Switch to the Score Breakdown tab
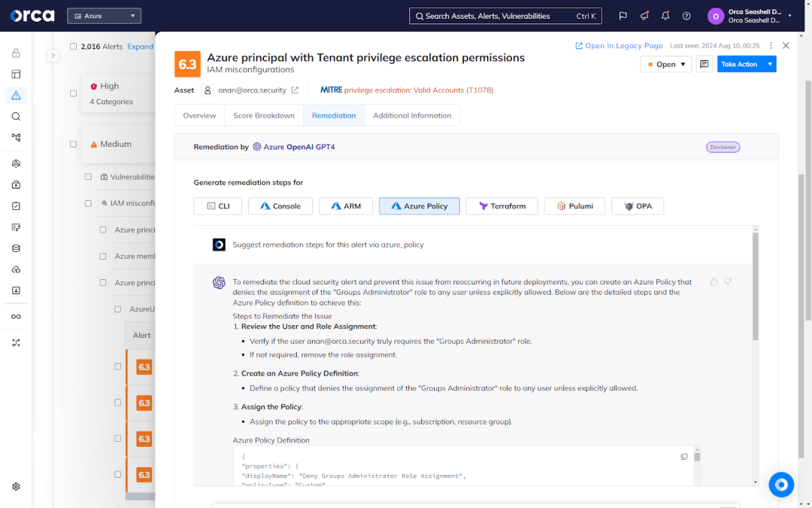The height and width of the screenshot is (508, 812). [264, 116]
